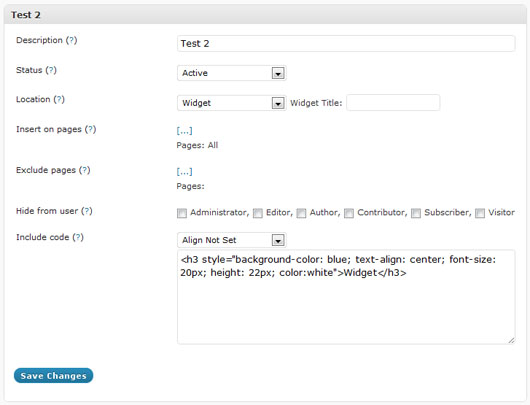
Task: Show help for Hide from user
Action: [x=87, y=211]
